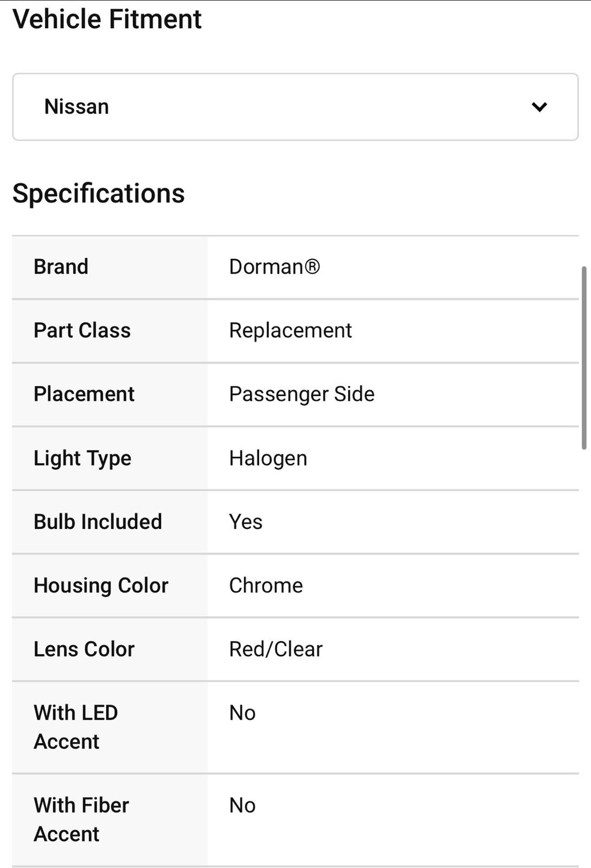
Task: Select the With LED Accent label
Action: tap(76, 727)
